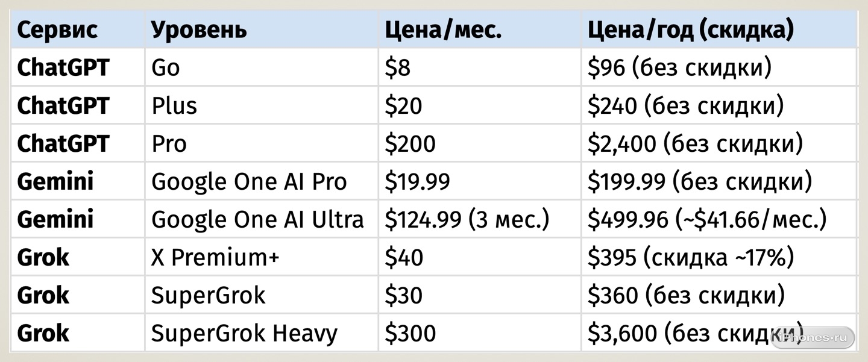
Task: Select the "Цена/мес." column header
Action: tap(444, 30)
